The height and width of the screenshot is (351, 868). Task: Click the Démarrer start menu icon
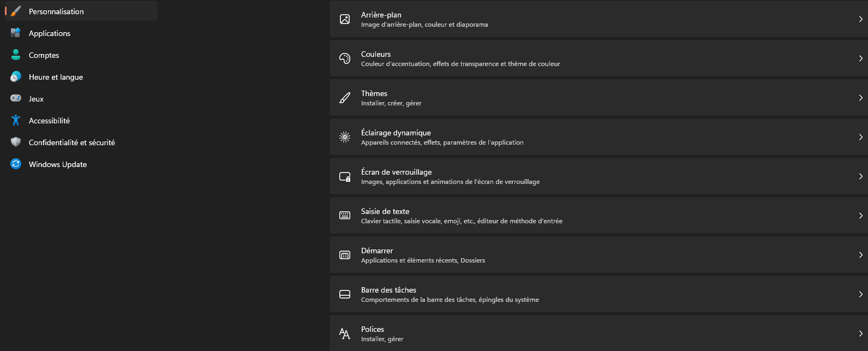(345, 255)
